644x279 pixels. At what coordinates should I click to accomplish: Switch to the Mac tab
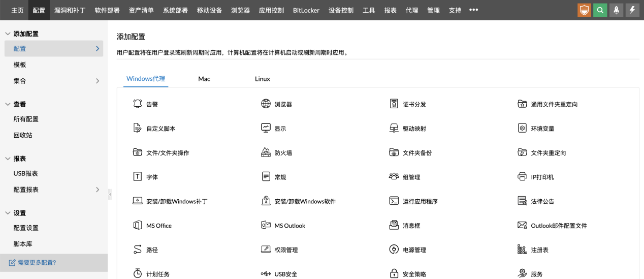(x=204, y=79)
